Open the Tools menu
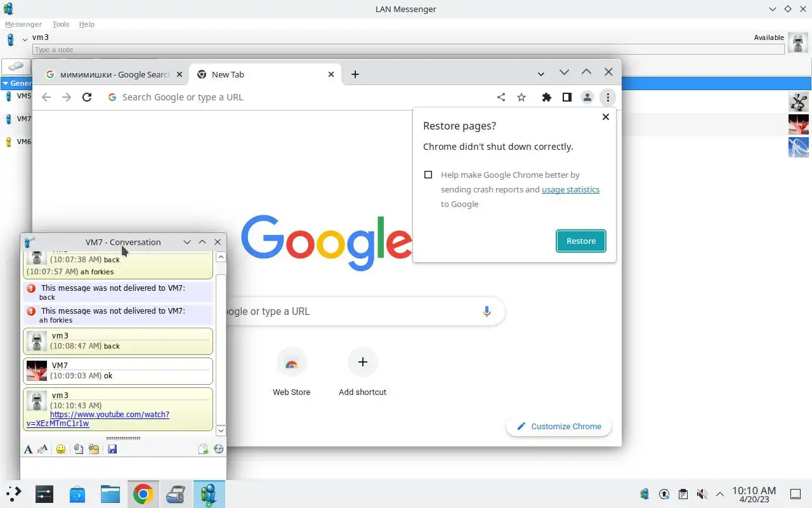 (61, 24)
